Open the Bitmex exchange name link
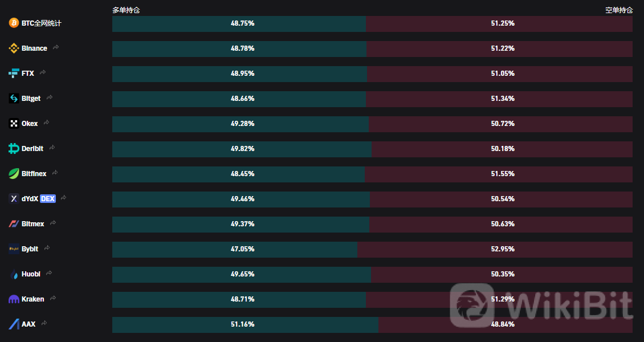644x342 pixels. click(33, 224)
